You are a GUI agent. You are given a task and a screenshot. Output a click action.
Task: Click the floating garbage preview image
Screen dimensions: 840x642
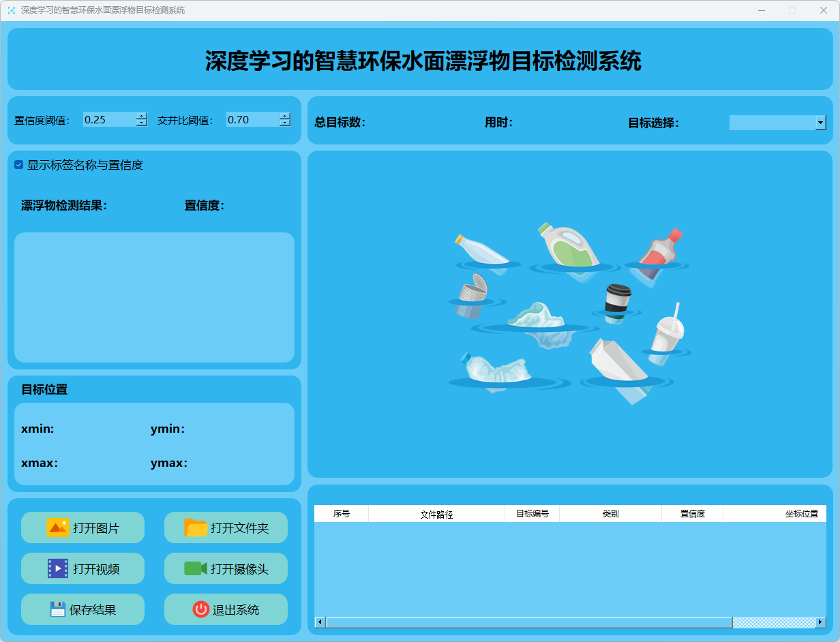pyautogui.click(x=569, y=314)
